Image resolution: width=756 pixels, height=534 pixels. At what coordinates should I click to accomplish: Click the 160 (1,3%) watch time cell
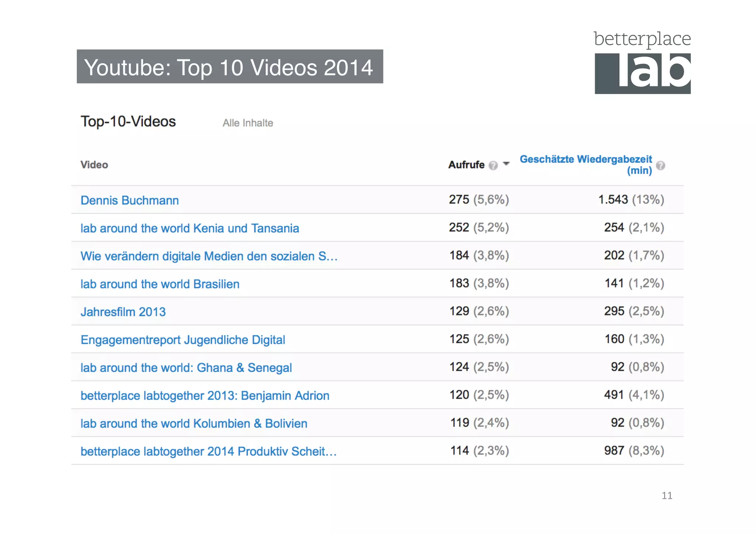coord(634,339)
